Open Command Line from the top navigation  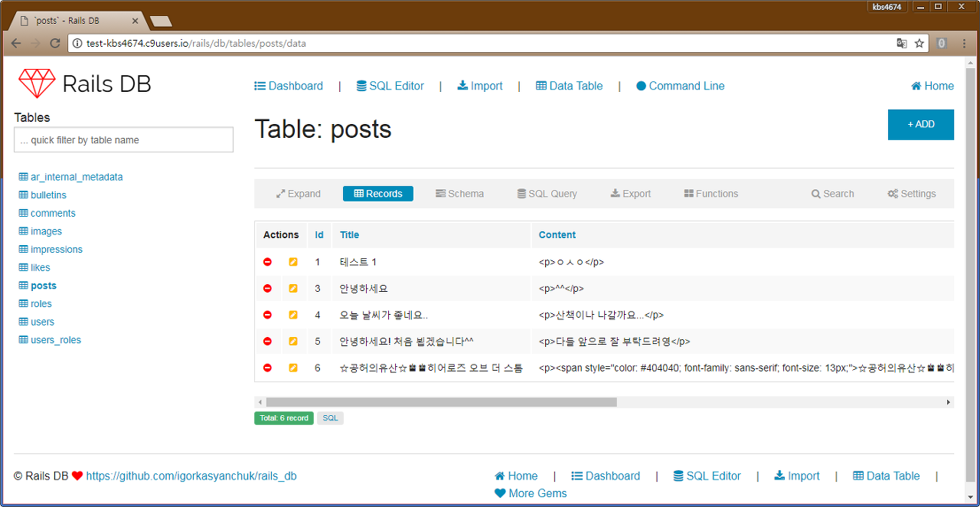pos(681,86)
